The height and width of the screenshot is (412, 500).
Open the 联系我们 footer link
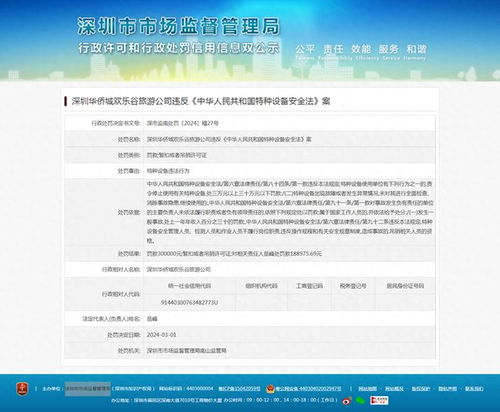[x=474, y=389]
